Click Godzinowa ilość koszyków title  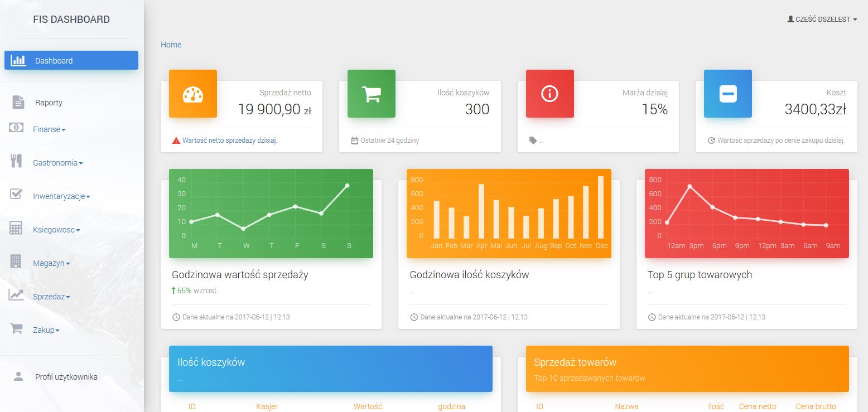point(469,275)
